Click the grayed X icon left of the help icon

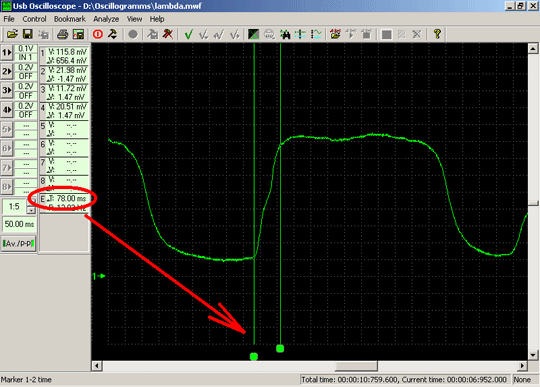pyautogui.click(x=417, y=34)
